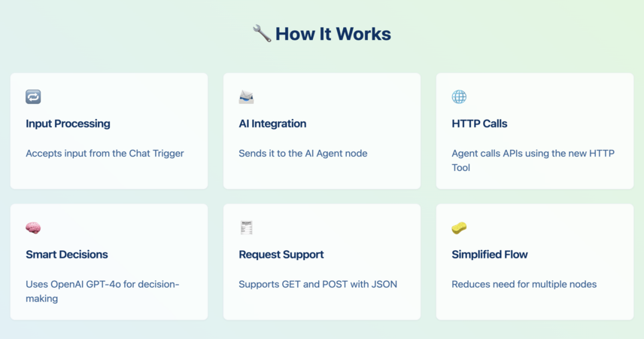This screenshot has width=644, height=339.
Task: Open the Simplified Flow heading
Action: click(x=490, y=255)
